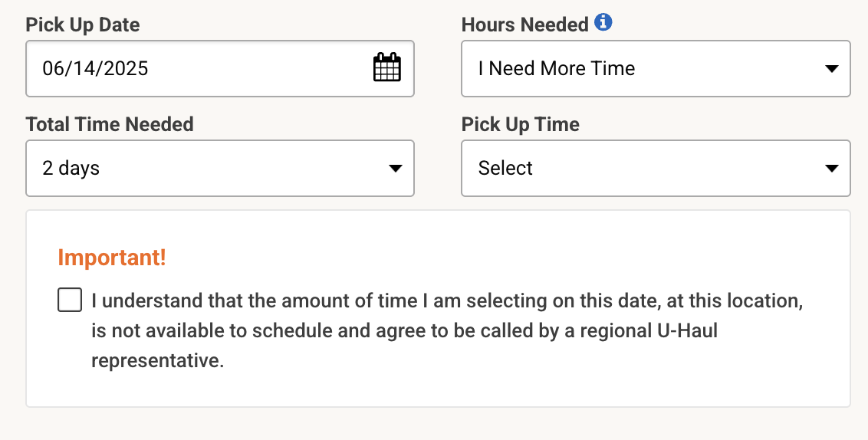Click the orange "Important!" heading

click(x=112, y=258)
